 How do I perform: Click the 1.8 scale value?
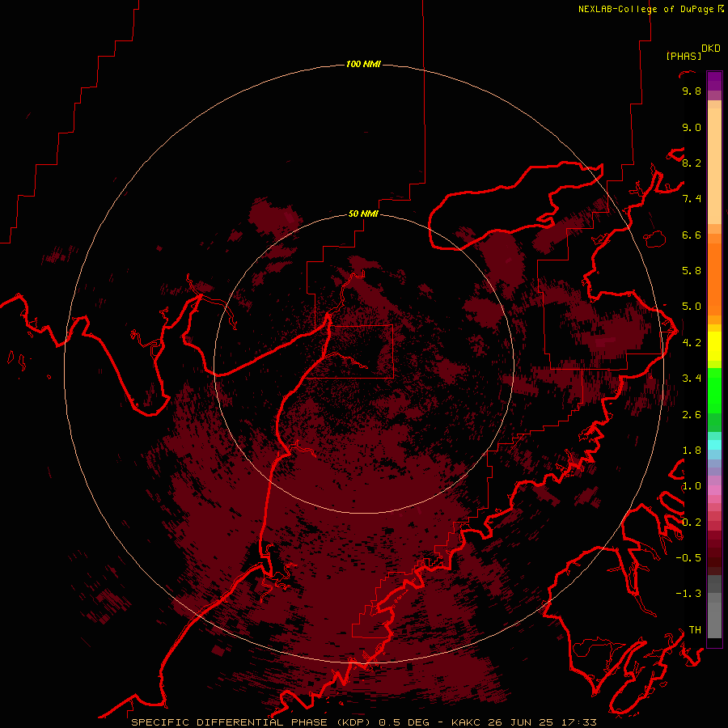[692, 451]
